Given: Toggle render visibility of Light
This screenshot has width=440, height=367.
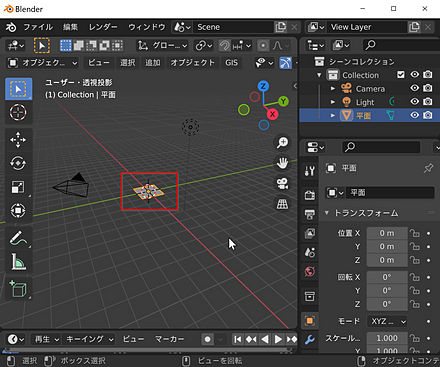Looking at the screenshot, I should pos(428,101).
